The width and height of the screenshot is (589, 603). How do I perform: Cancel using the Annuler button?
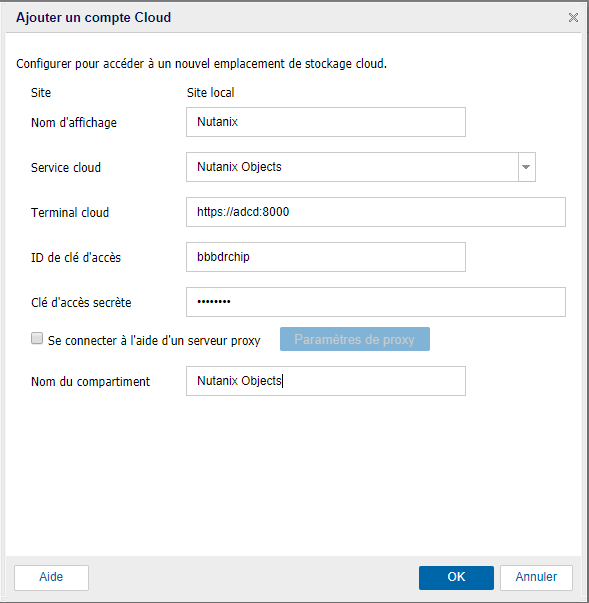[536, 577]
